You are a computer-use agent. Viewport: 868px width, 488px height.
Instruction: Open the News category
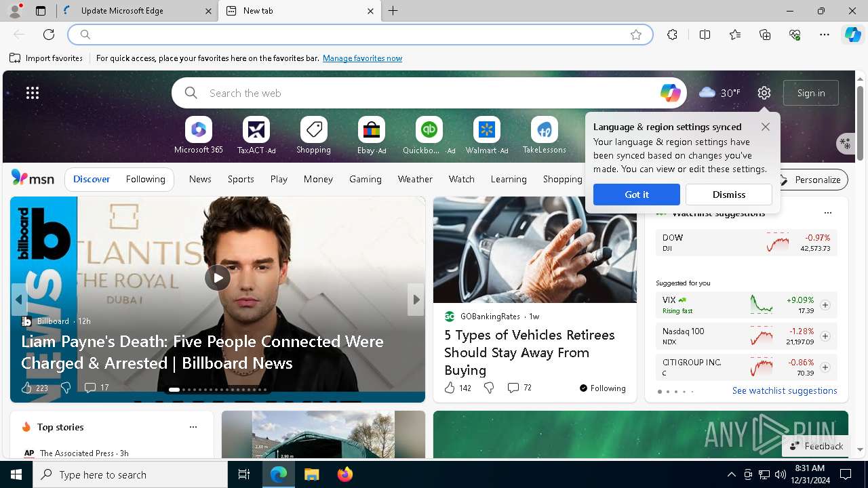coord(200,180)
